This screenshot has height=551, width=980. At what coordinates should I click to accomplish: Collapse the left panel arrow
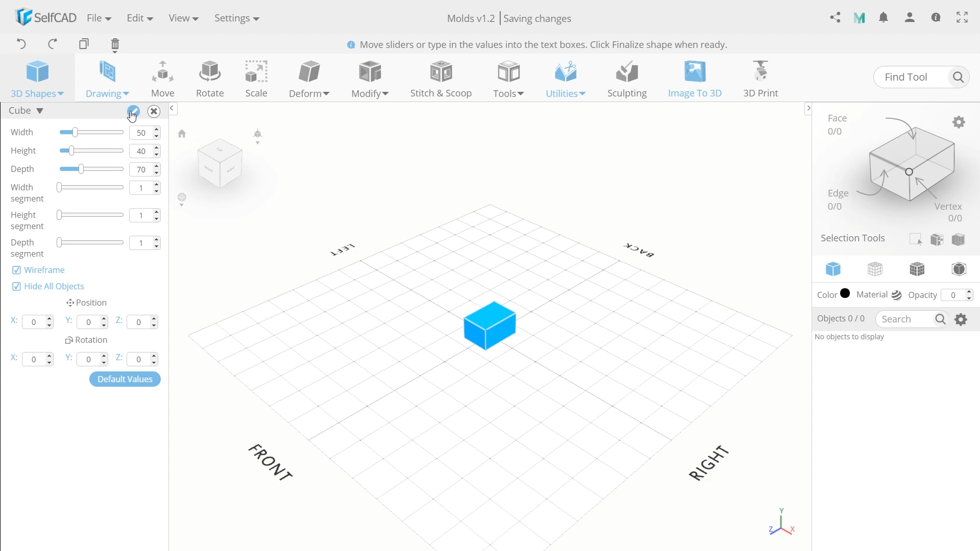click(x=173, y=108)
